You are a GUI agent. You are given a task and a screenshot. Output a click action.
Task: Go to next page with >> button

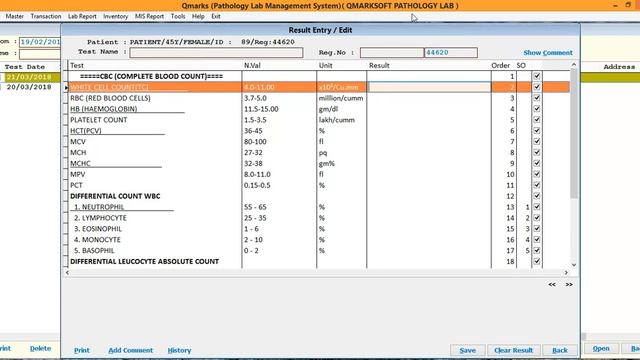click(x=569, y=284)
